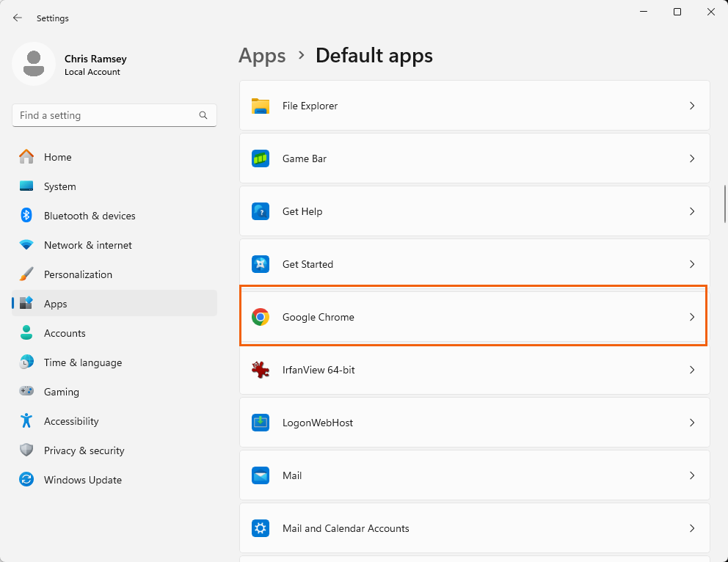Click the Privacy & security shield icon

26,450
